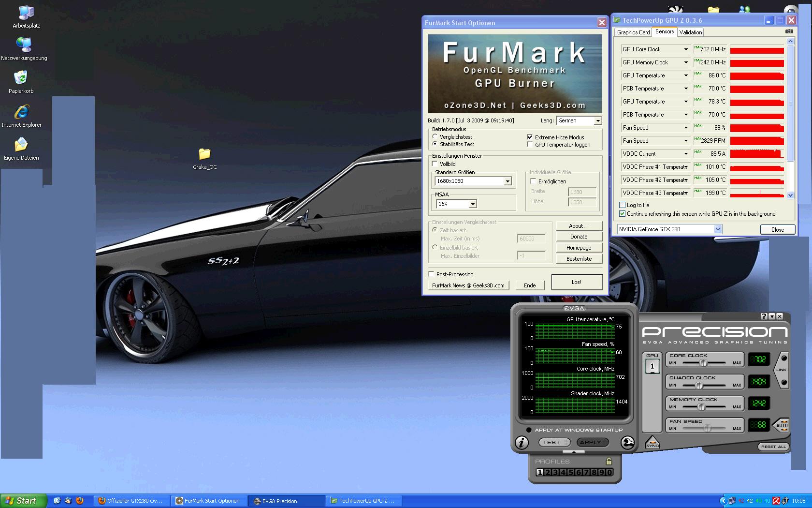Screen dimensions: 812x508
Task: Open the Netzwerkumgebung desktop icon
Action: tap(24, 49)
